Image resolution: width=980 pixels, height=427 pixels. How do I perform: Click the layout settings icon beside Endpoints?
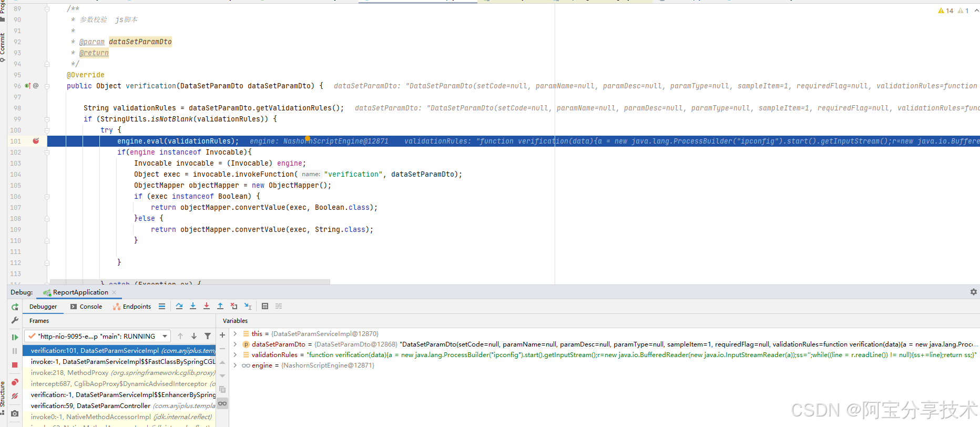(x=162, y=306)
